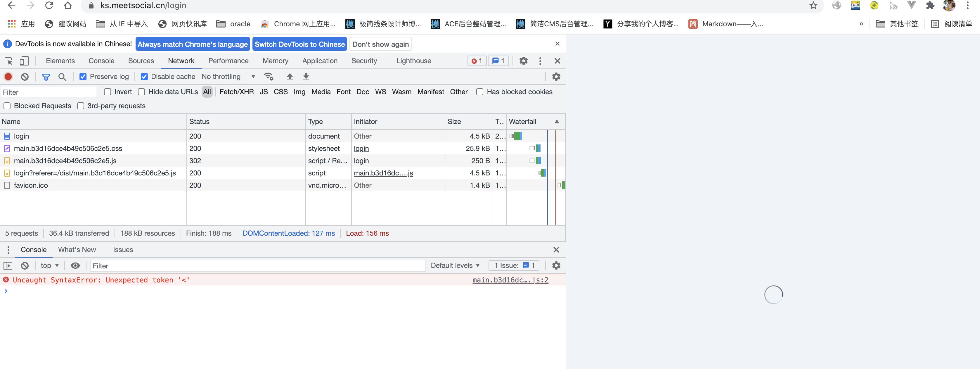The height and width of the screenshot is (369, 980).
Task: Check 3rd-party requests option
Action: click(x=81, y=106)
